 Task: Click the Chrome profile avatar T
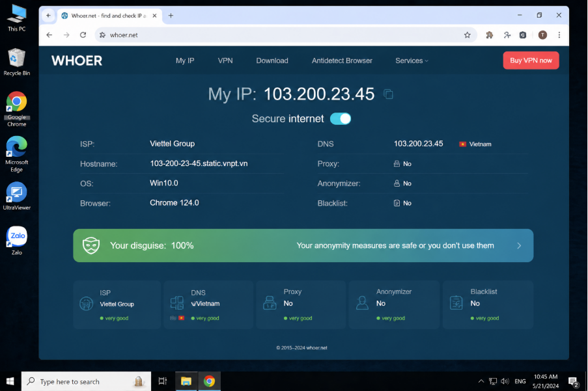point(542,35)
